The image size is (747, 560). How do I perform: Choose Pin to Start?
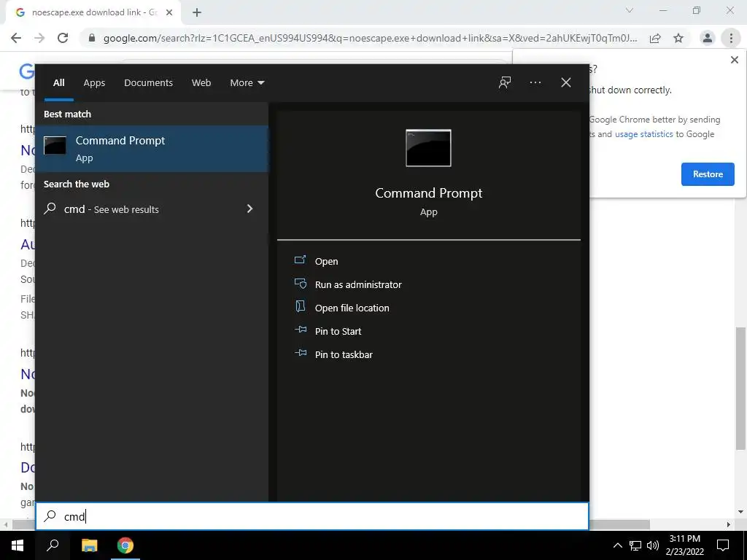328,331
